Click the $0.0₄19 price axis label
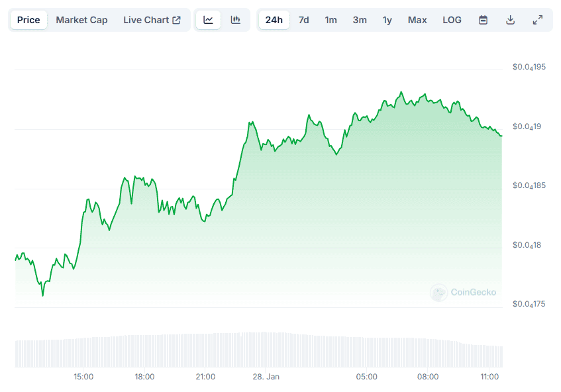 coord(527,126)
